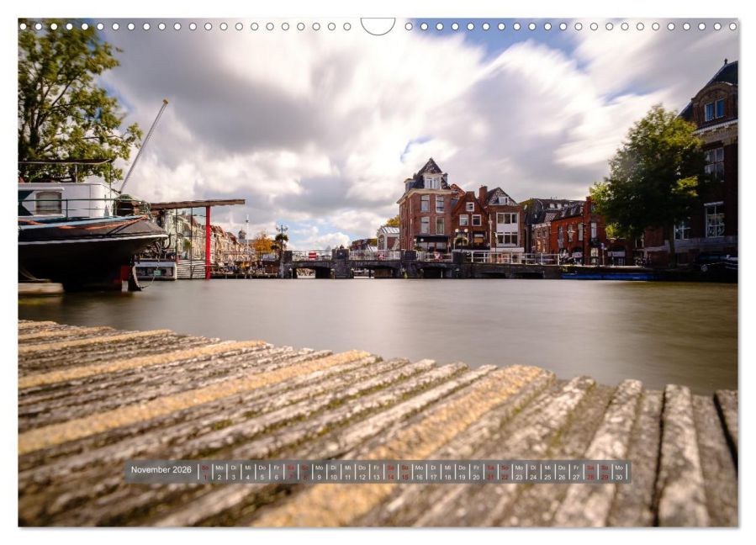Select Friday 20 in the calendar strip
This screenshot has width=756, height=545.
point(476,472)
